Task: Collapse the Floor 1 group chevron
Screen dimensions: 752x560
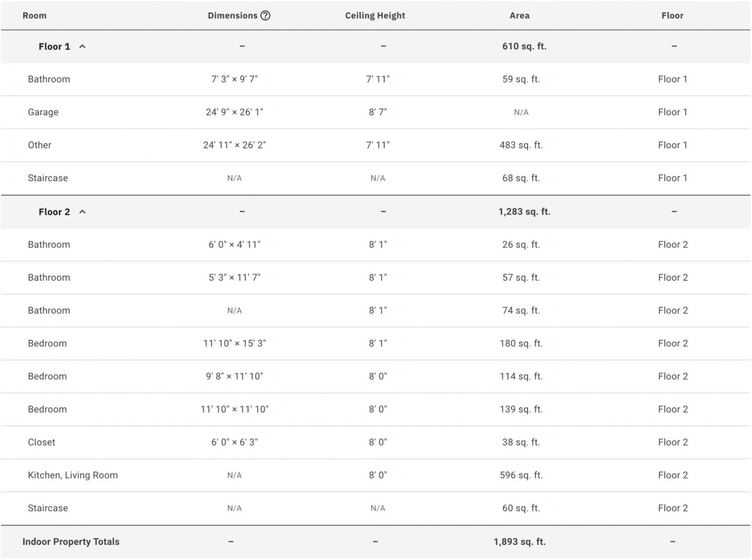Action: click(x=83, y=47)
